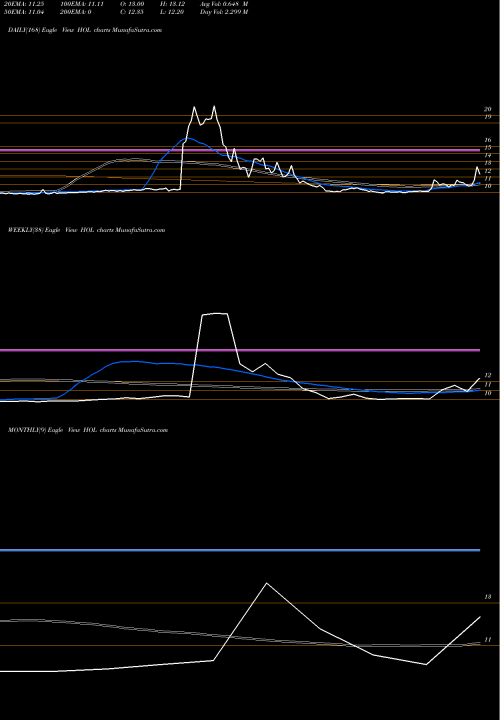
Task: Click the 'Day Vol' reading
Action: click(x=224, y=12)
